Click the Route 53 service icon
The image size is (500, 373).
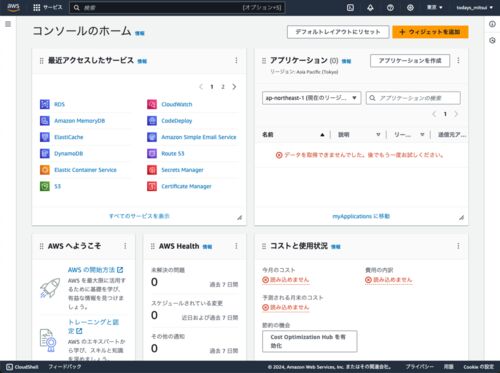(x=152, y=153)
